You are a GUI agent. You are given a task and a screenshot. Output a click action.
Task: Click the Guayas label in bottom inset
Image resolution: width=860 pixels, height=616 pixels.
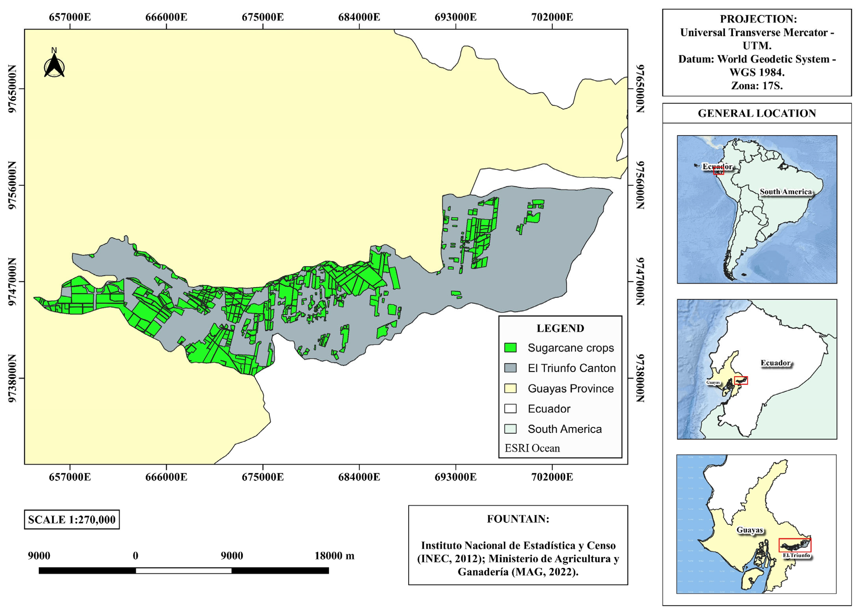pyautogui.click(x=749, y=530)
